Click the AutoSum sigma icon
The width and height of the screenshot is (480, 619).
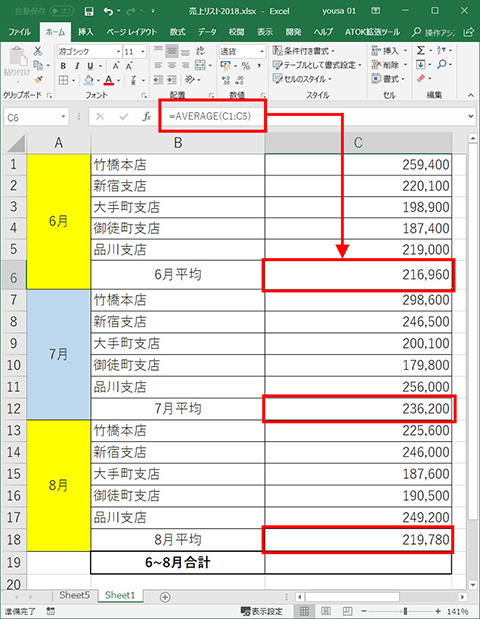pyautogui.click(x=421, y=51)
